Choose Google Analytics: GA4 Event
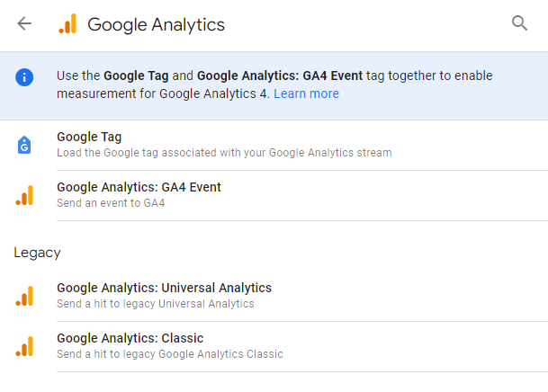548x392 pixels. pos(274,195)
